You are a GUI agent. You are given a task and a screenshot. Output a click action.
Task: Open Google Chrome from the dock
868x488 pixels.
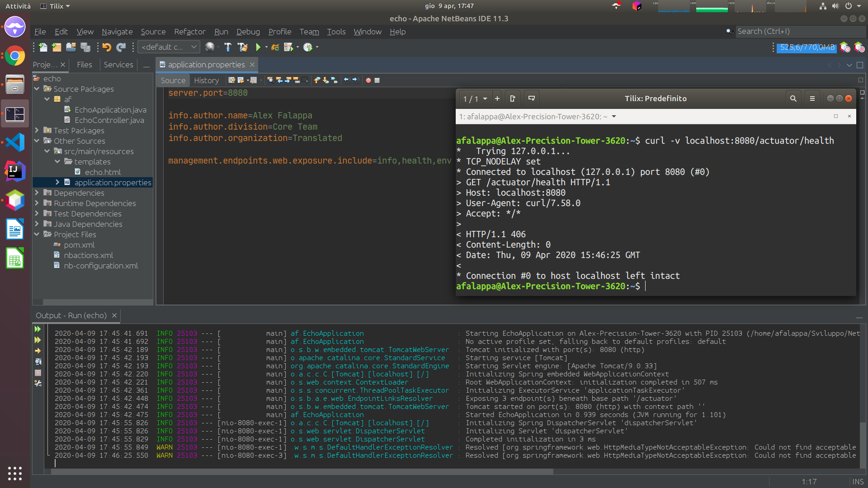coord(15,56)
